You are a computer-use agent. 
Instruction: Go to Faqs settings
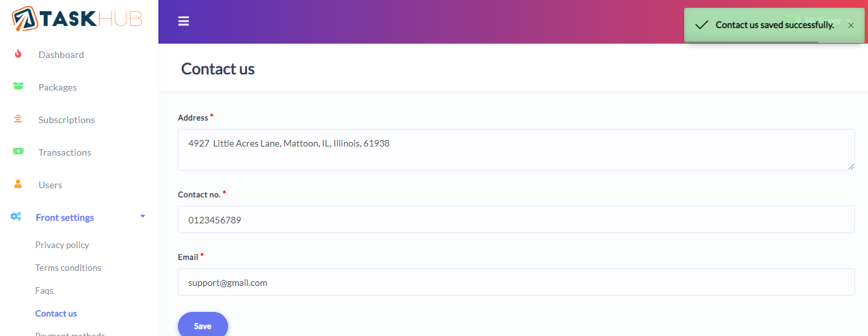(x=44, y=290)
